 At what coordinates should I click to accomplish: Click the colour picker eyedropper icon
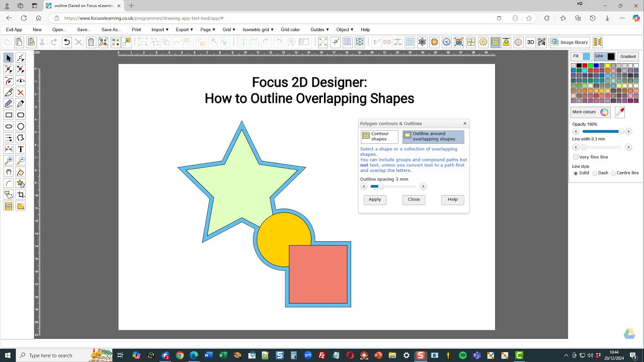(620, 112)
